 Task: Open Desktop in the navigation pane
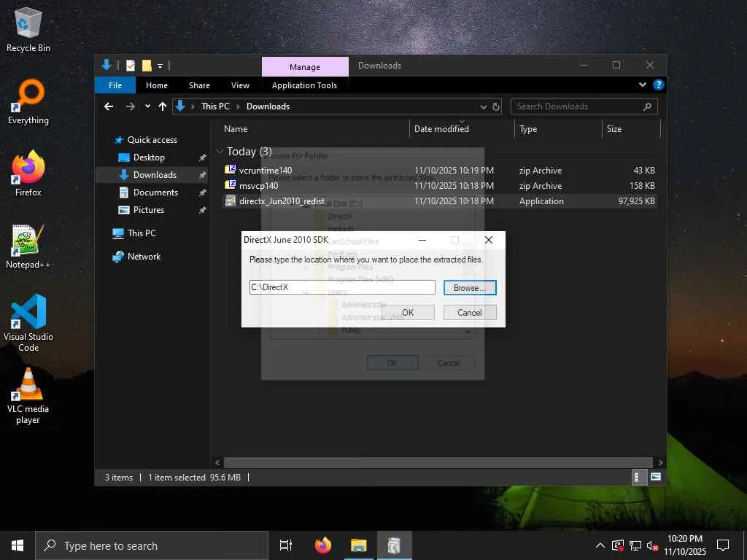tap(149, 157)
